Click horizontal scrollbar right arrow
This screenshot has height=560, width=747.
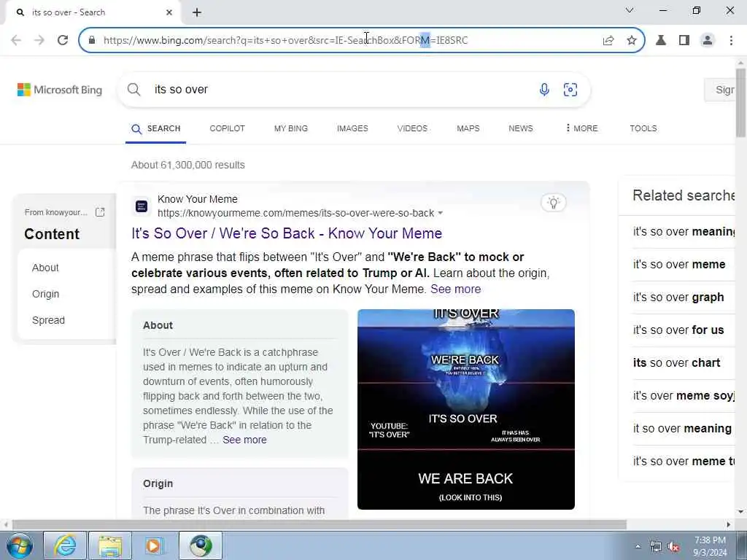tap(729, 524)
